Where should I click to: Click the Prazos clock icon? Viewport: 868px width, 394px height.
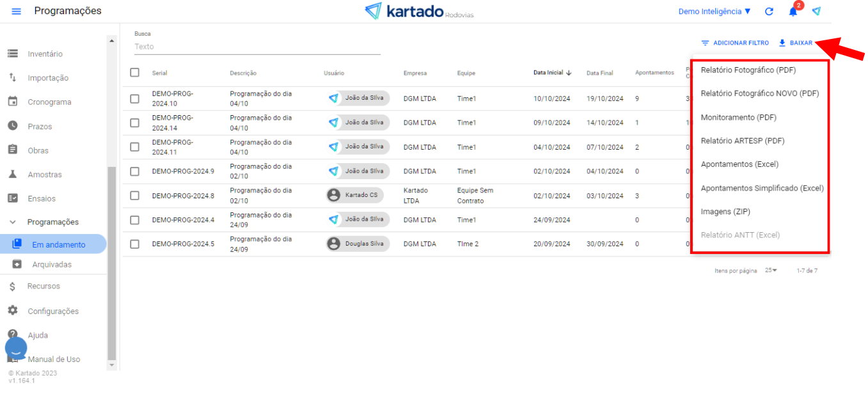click(13, 126)
